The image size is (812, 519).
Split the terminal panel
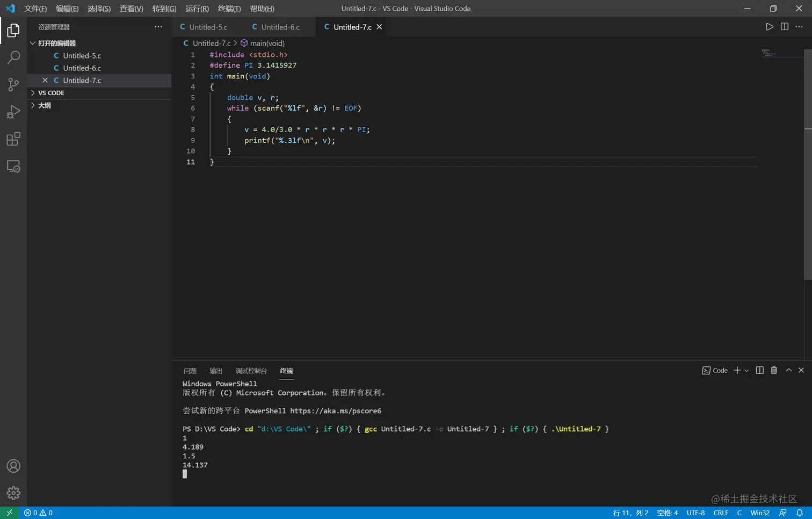(760, 370)
